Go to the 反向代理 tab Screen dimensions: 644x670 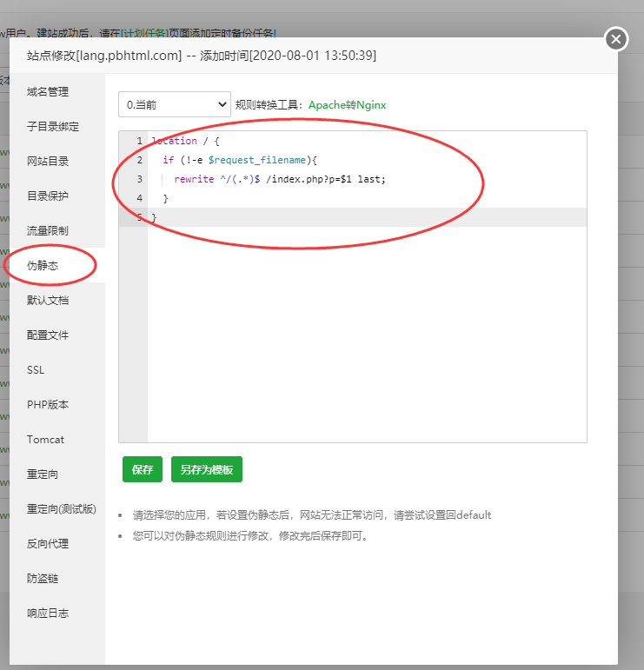click(48, 543)
